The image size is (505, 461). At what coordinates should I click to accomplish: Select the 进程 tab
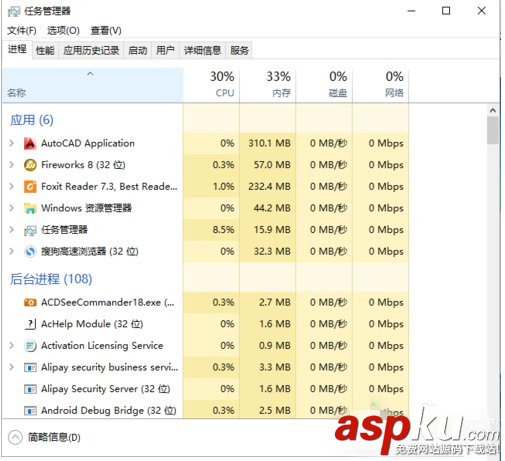point(17,49)
